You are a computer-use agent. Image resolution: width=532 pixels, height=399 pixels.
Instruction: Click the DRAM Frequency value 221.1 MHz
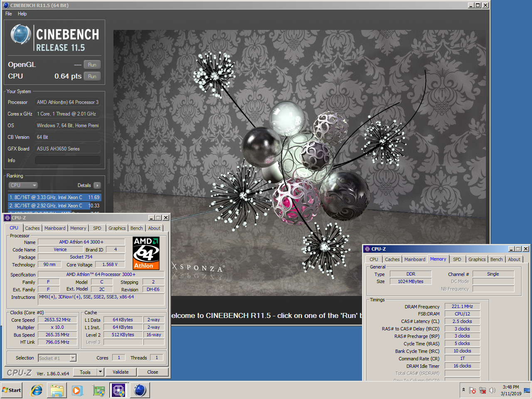[462, 306]
